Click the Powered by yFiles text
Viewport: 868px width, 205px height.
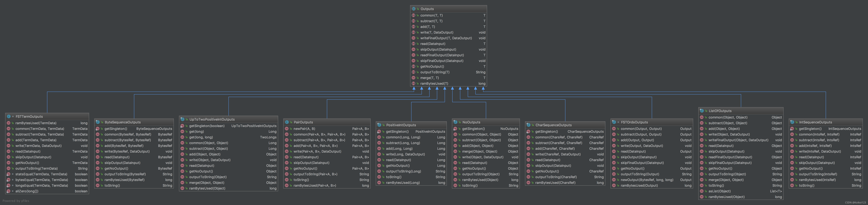point(16,201)
